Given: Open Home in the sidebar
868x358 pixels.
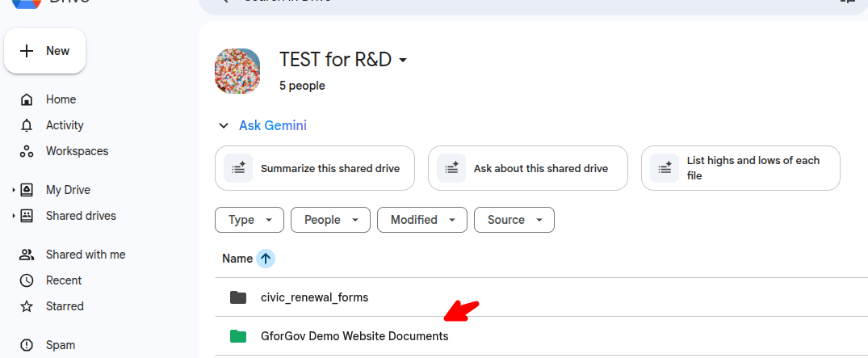Looking at the screenshot, I should (x=61, y=99).
